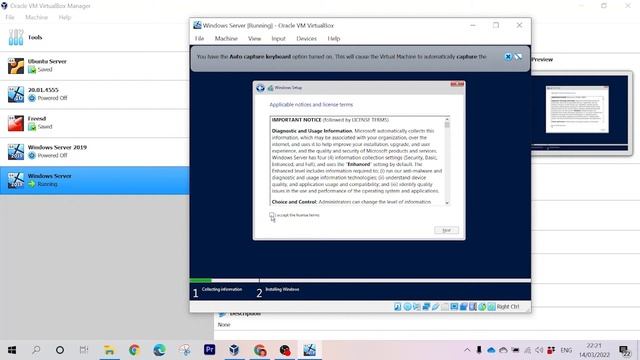This screenshot has height=360, width=640.
Task: Click the VM preview thumbnail in Manager
Action: coord(580,113)
